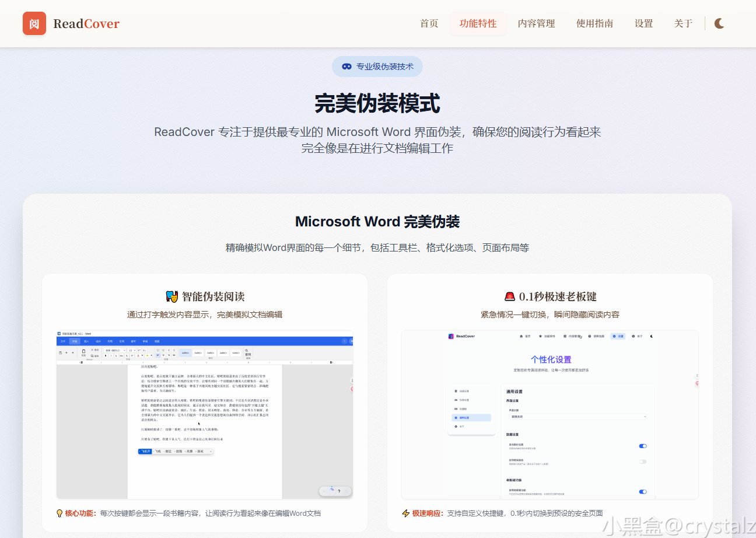The image size is (756, 538).
Task: Toggle the lowest blue switch in the settings preview
Action: pos(643,492)
